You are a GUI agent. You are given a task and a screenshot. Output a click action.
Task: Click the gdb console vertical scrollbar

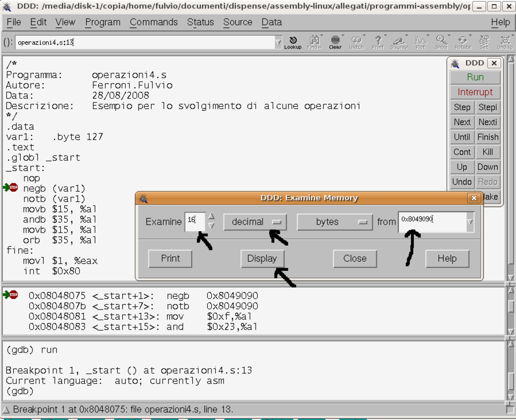(511, 371)
